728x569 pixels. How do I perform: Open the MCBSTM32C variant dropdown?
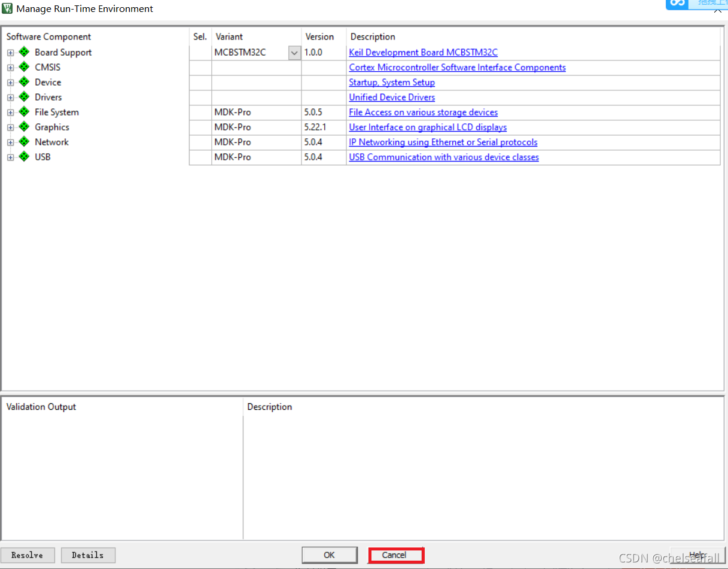pyautogui.click(x=294, y=53)
